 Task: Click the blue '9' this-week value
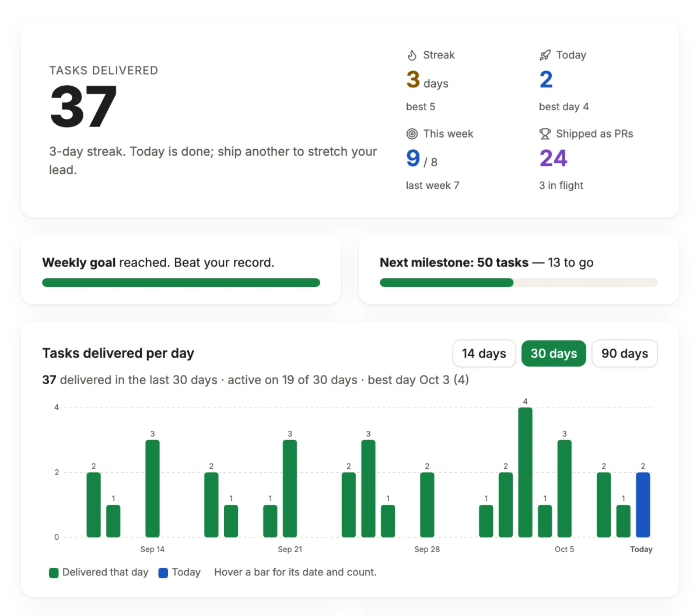[413, 159]
